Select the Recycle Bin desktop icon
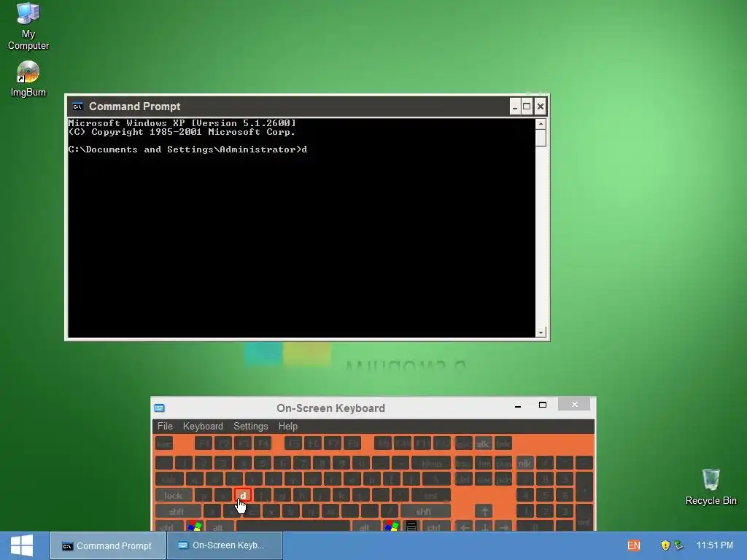 click(711, 486)
